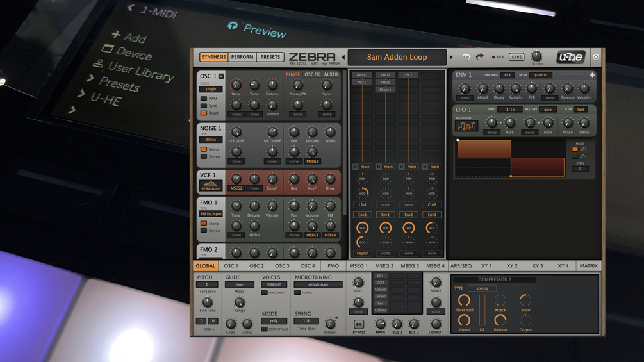Click the Transpose value field
The image size is (644, 362).
tap(206, 284)
